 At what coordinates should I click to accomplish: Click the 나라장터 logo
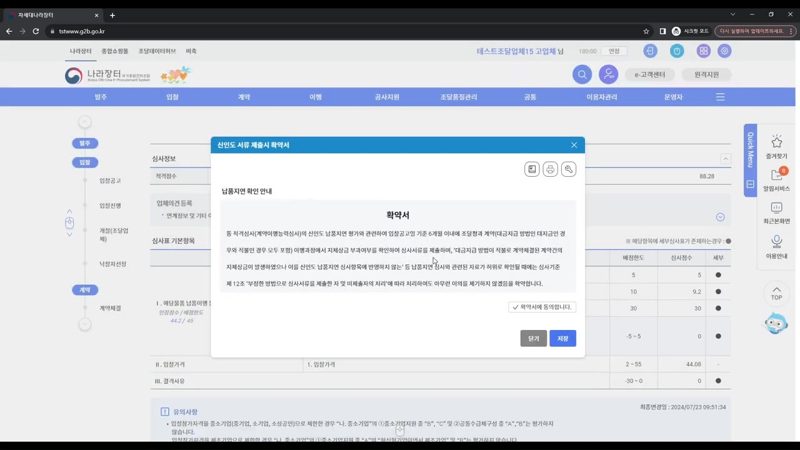pyautogui.click(x=108, y=76)
